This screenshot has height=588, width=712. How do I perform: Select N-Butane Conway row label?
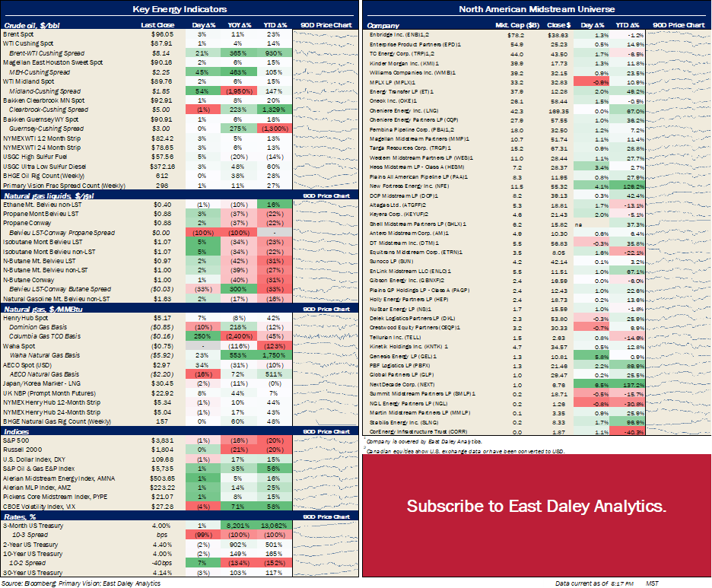click(x=29, y=280)
